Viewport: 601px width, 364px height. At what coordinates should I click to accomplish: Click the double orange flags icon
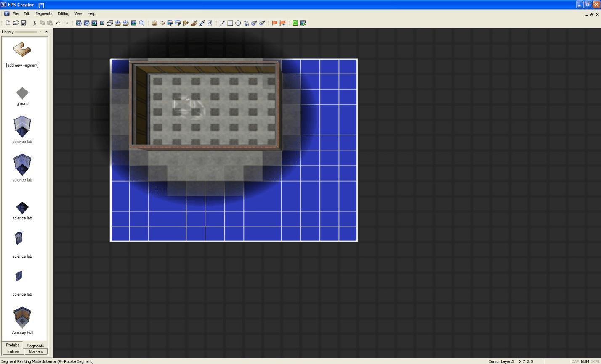[x=282, y=23]
